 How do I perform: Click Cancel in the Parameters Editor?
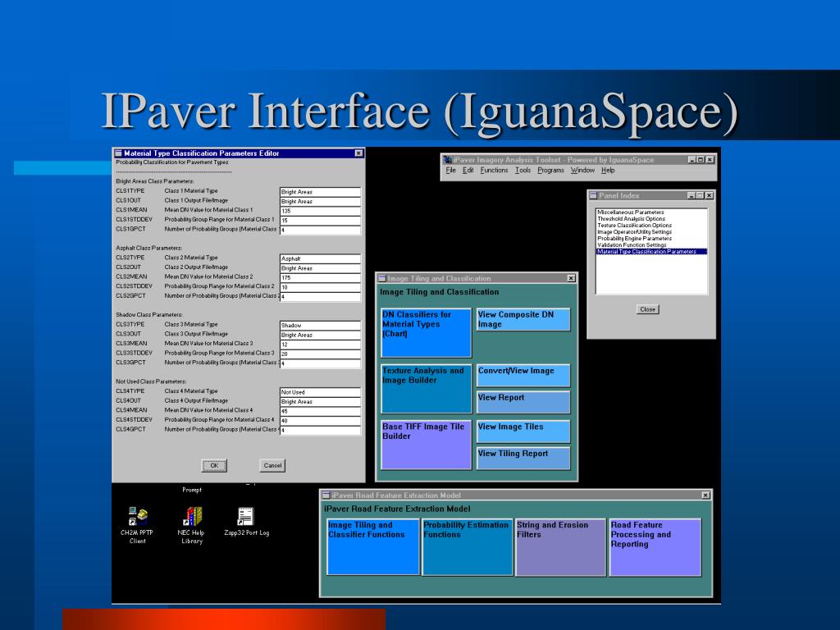(x=272, y=466)
